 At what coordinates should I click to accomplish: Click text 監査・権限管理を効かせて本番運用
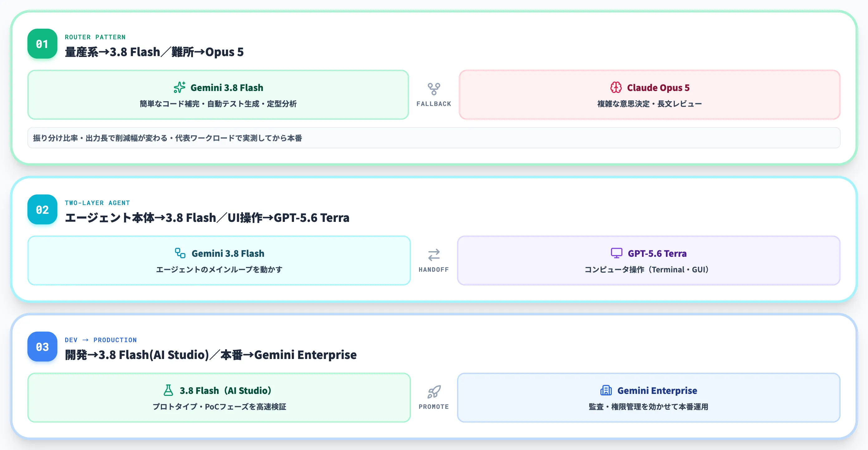tap(649, 407)
